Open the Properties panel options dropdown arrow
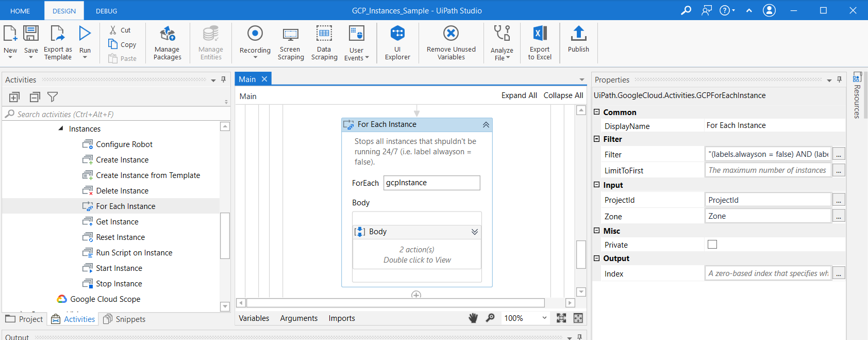Screen dimensions: 868x340 (x=829, y=80)
